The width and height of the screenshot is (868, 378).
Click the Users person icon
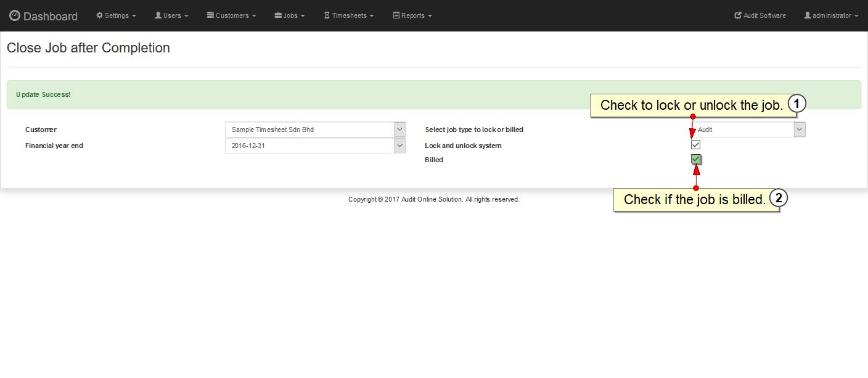(x=158, y=15)
